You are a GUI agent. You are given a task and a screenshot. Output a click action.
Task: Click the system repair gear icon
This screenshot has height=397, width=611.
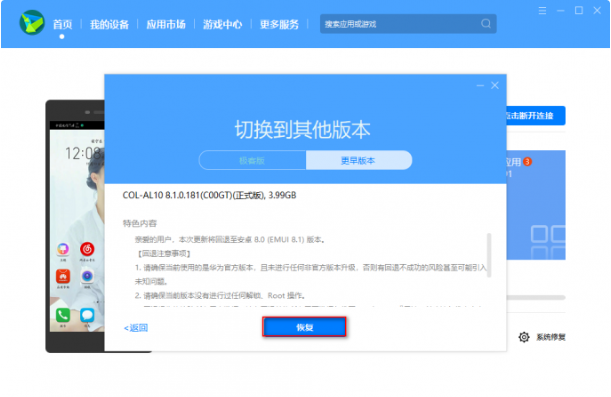[524, 337]
